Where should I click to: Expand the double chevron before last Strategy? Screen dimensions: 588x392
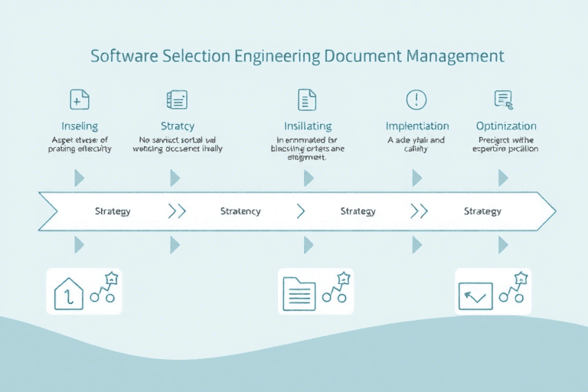point(419,211)
